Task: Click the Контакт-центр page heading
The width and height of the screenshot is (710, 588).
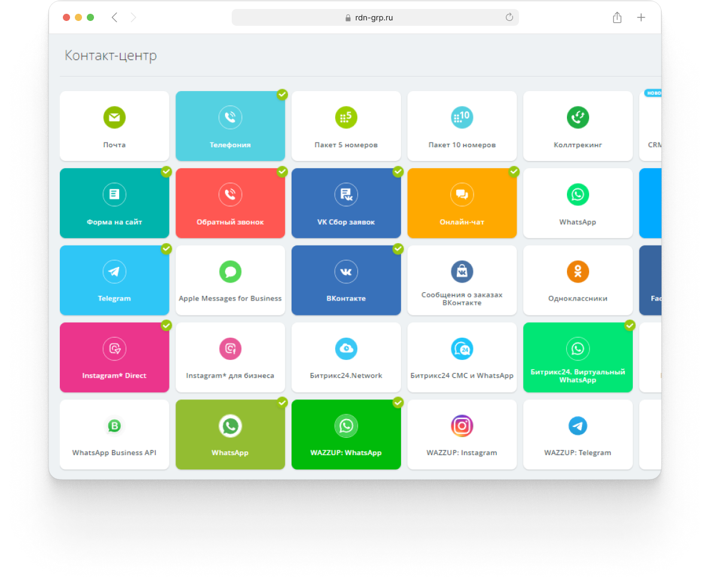Action: click(x=111, y=55)
